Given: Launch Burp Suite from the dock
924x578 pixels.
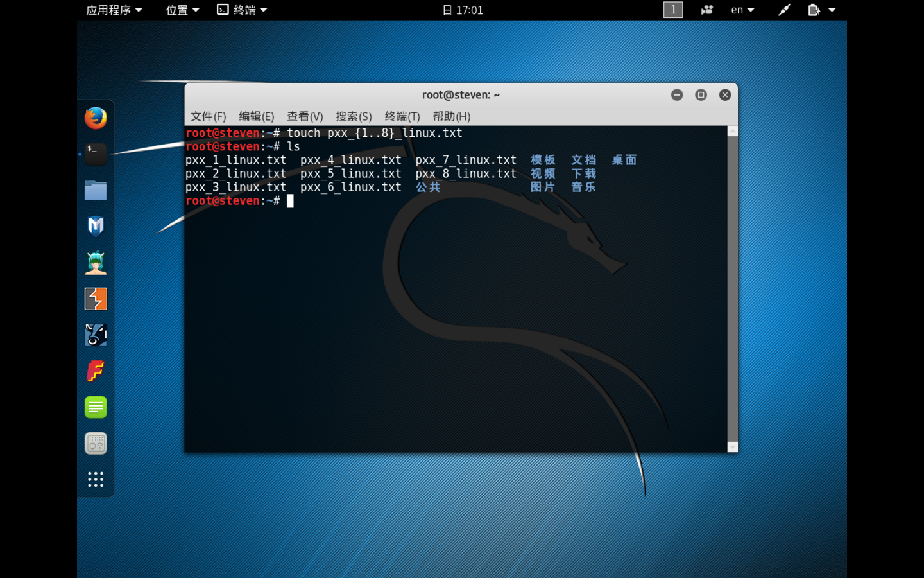Looking at the screenshot, I should (96, 299).
